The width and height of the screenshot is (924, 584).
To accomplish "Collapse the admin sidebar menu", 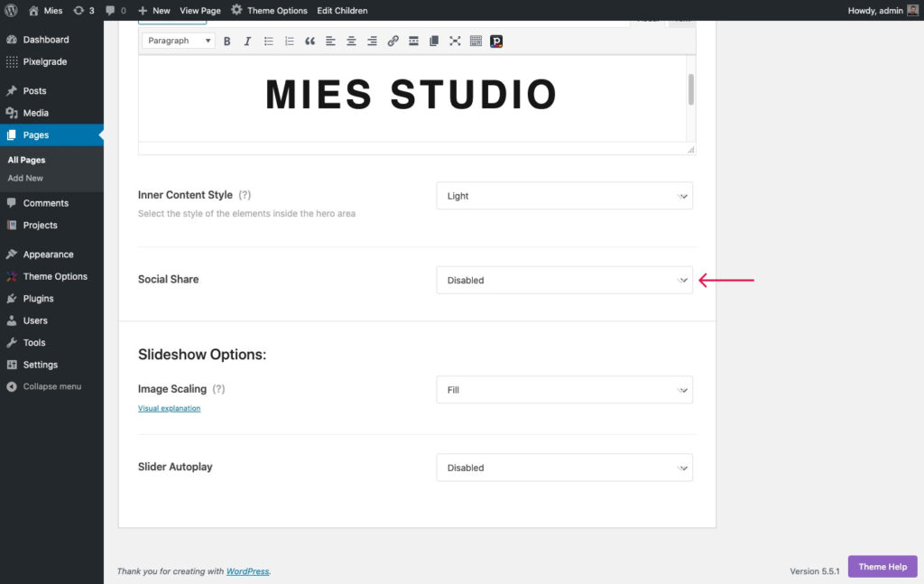I will coord(51,386).
